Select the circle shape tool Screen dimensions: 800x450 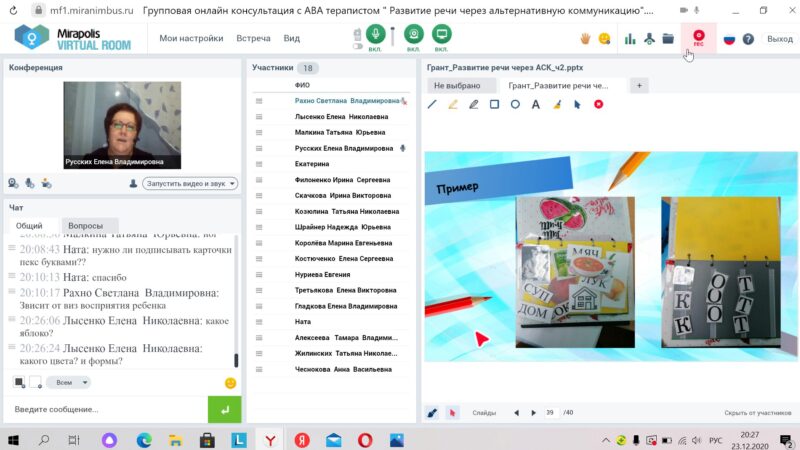515,104
